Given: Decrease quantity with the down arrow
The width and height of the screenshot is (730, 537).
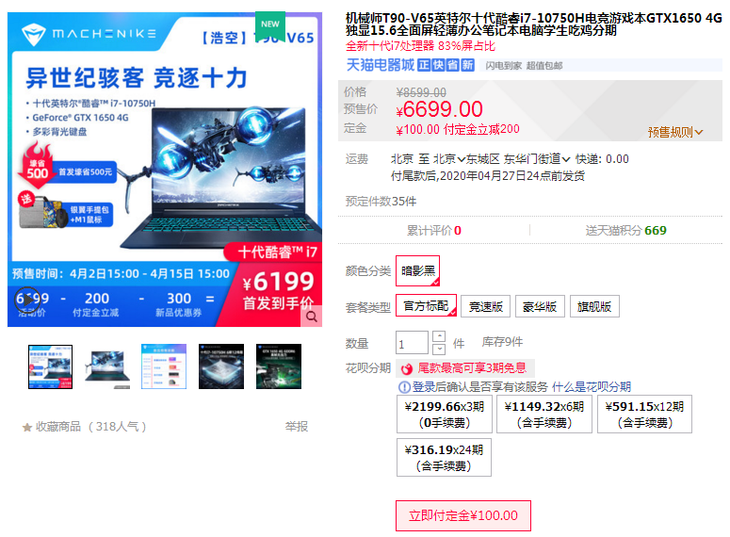Looking at the screenshot, I should (x=439, y=349).
